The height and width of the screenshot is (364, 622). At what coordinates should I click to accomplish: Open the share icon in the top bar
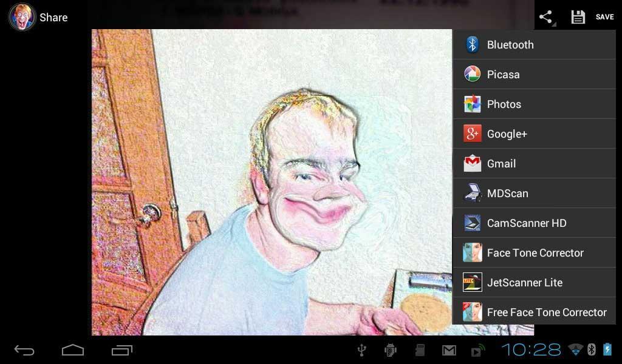pyautogui.click(x=547, y=17)
